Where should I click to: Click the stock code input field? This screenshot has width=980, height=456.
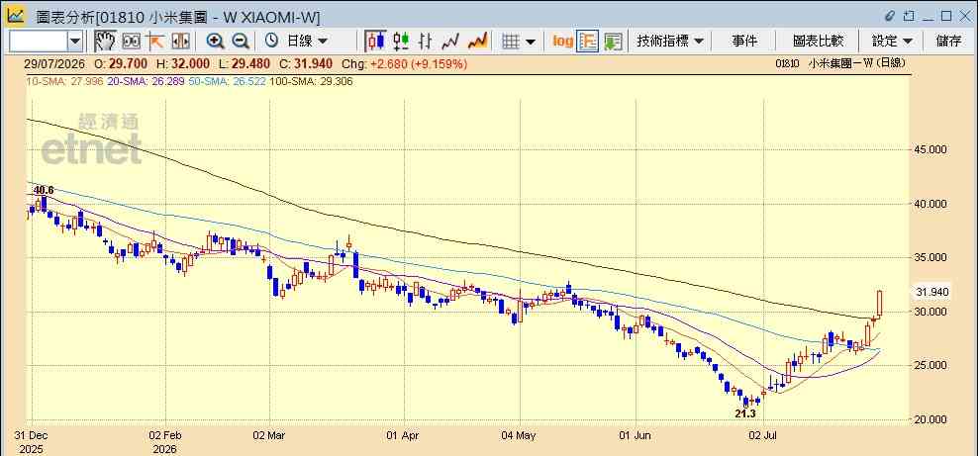pyautogui.click(x=39, y=42)
